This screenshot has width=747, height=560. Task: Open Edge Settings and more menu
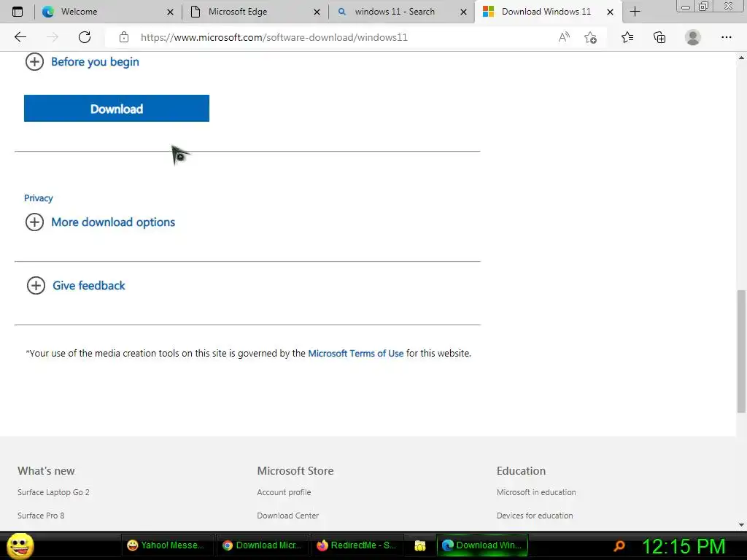point(726,37)
